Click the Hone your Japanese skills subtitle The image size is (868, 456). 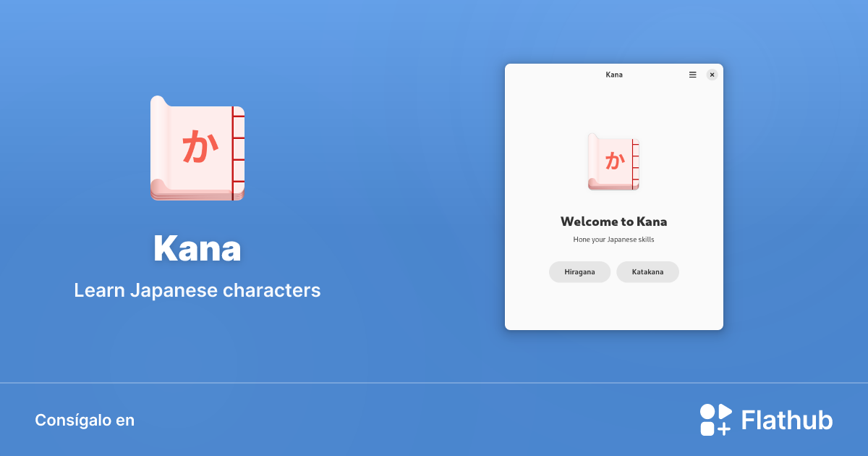point(613,239)
